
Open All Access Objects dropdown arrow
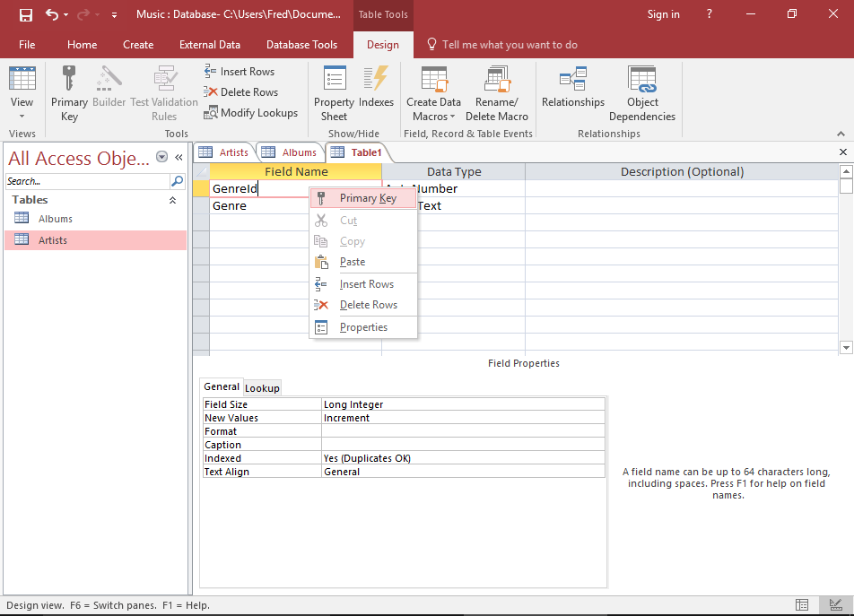click(x=161, y=157)
